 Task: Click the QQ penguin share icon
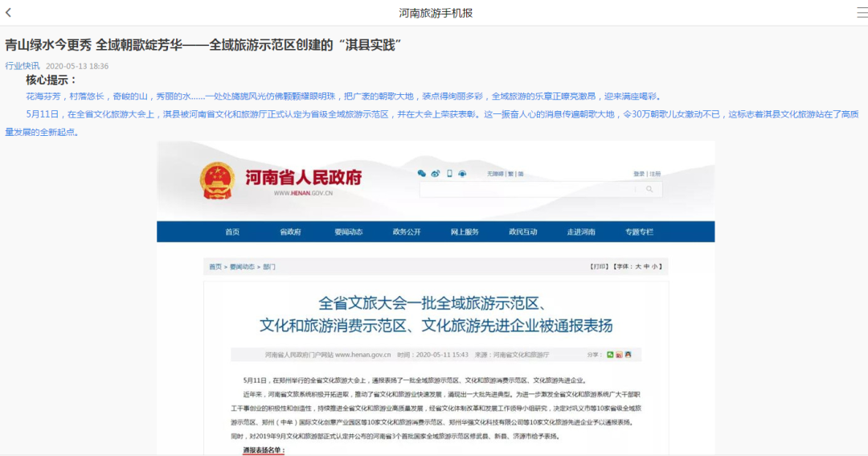[x=628, y=355]
